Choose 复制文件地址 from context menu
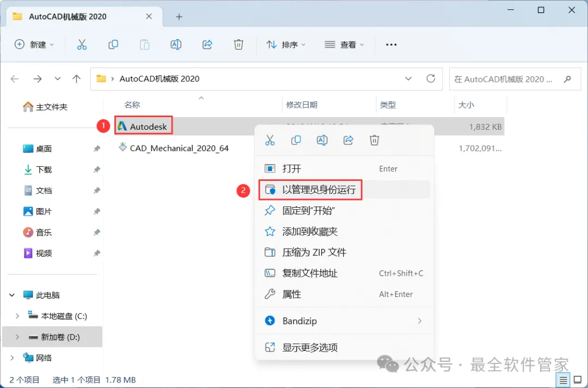588x388 pixels. point(344,273)
